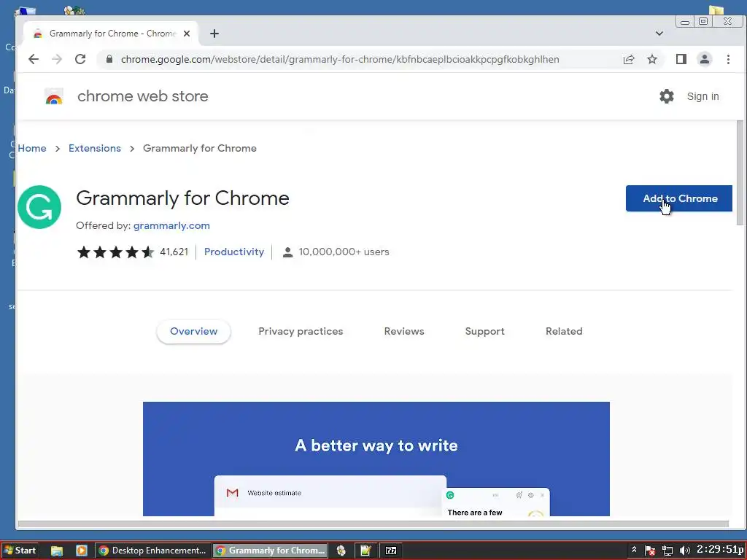This screenshot has height=560, width=747.
Task: Expand the tab search chevron
Action: (659, 34)
